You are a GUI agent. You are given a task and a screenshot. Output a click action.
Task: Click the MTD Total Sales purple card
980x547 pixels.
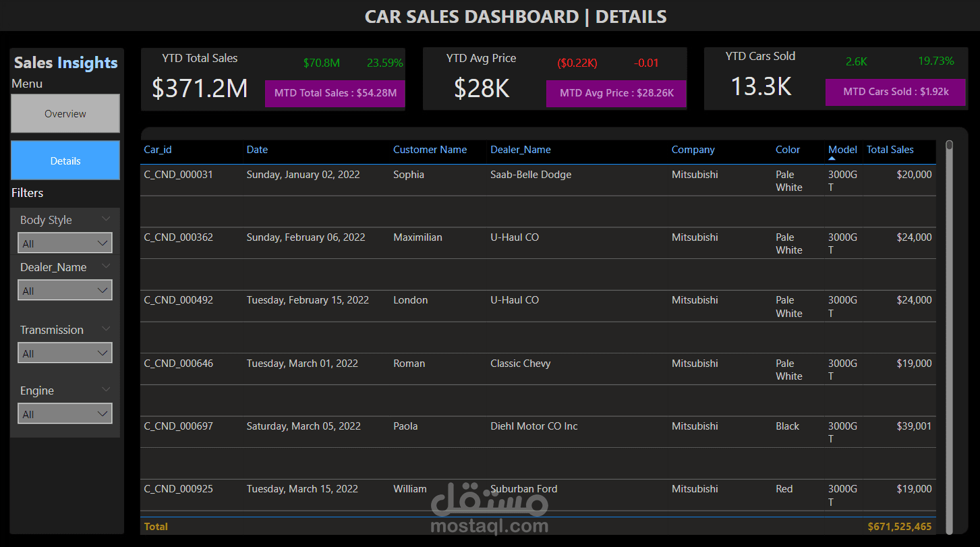pos(335,93)
